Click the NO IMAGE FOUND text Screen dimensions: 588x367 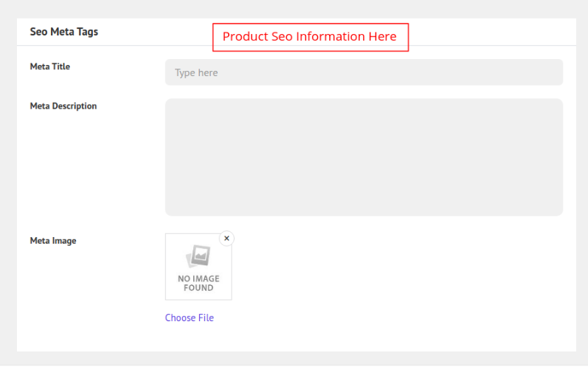tap(198, 284)
